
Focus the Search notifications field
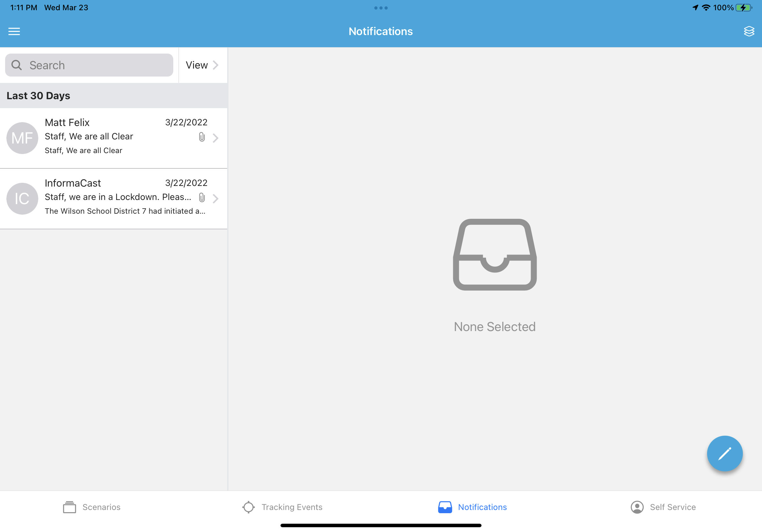coord(89,65)
